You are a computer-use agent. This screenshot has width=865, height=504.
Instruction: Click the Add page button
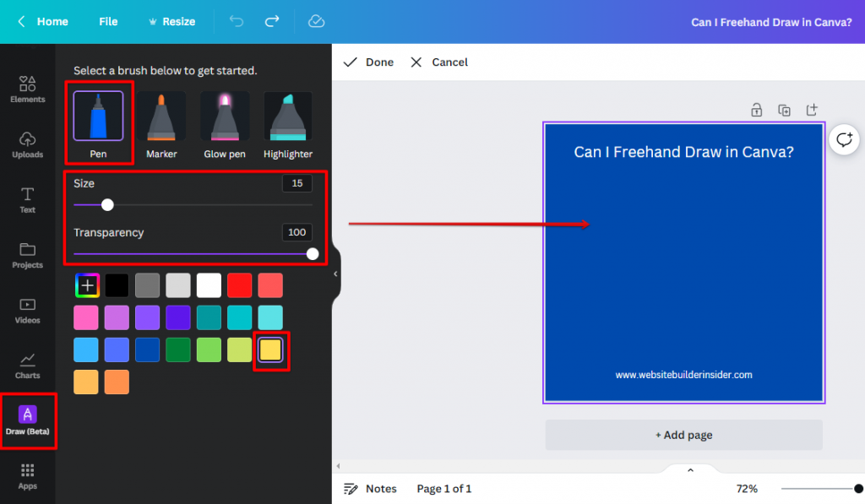[683, 435]
